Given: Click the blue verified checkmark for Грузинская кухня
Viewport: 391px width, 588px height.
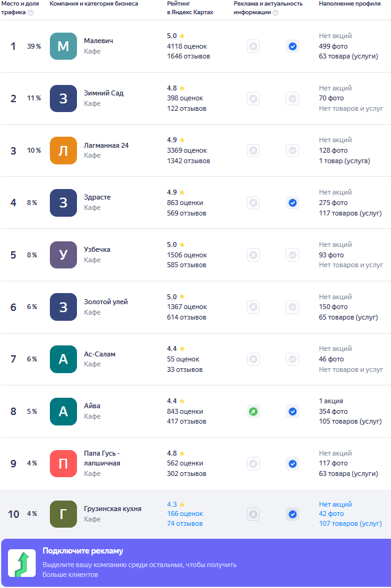Looking at the screenshot, I should pyautogui.click(x=292, y=514).
